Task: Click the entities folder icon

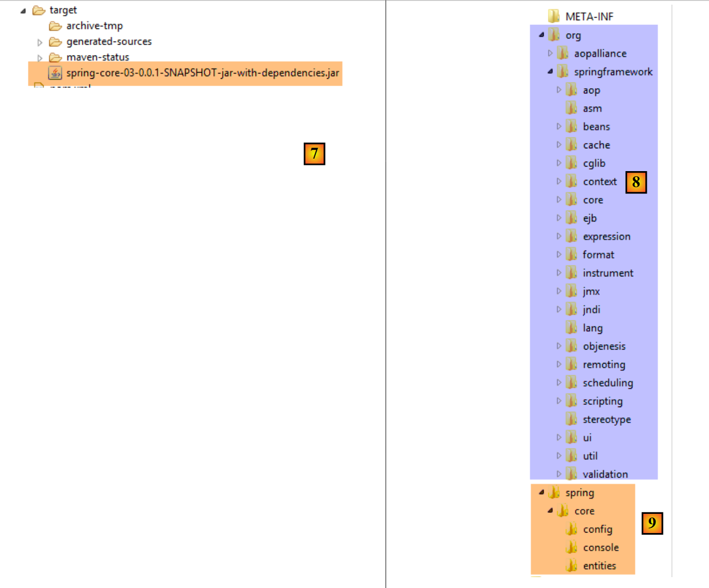Action: click(x=572, y=566)
